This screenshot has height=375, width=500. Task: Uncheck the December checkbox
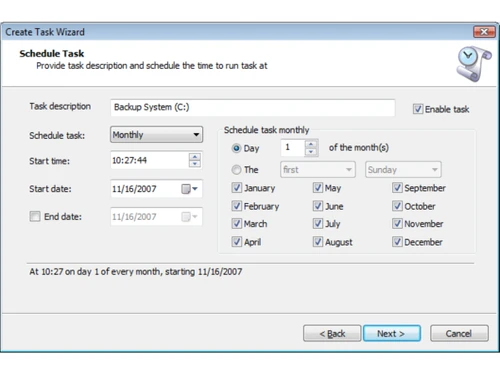(397, 241)
